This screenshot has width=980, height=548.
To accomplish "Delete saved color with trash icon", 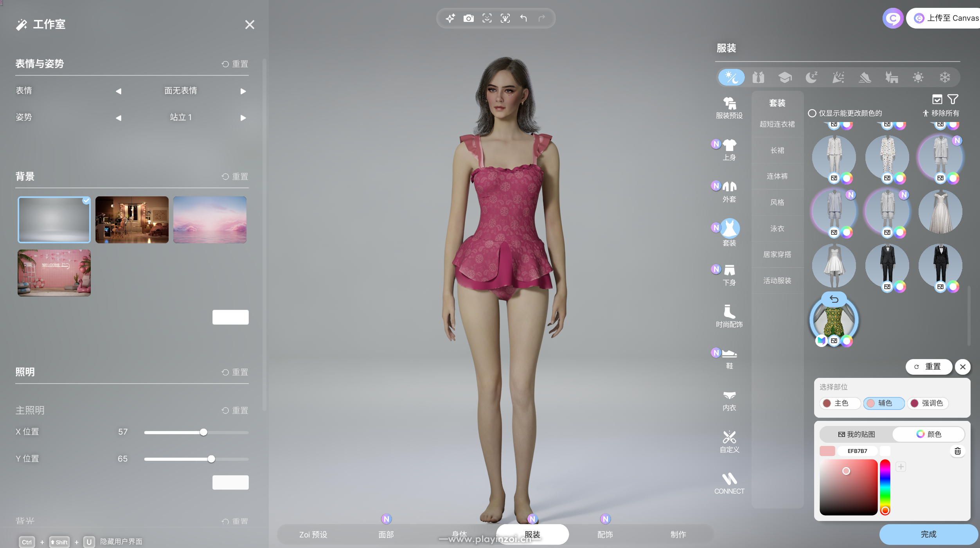I will [957, 451].
